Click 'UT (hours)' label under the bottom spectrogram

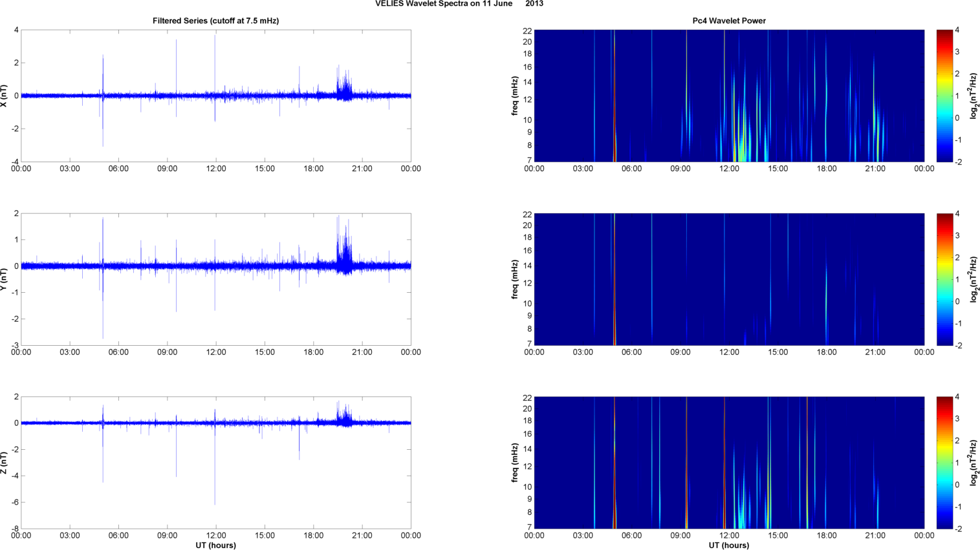point(729,545)
